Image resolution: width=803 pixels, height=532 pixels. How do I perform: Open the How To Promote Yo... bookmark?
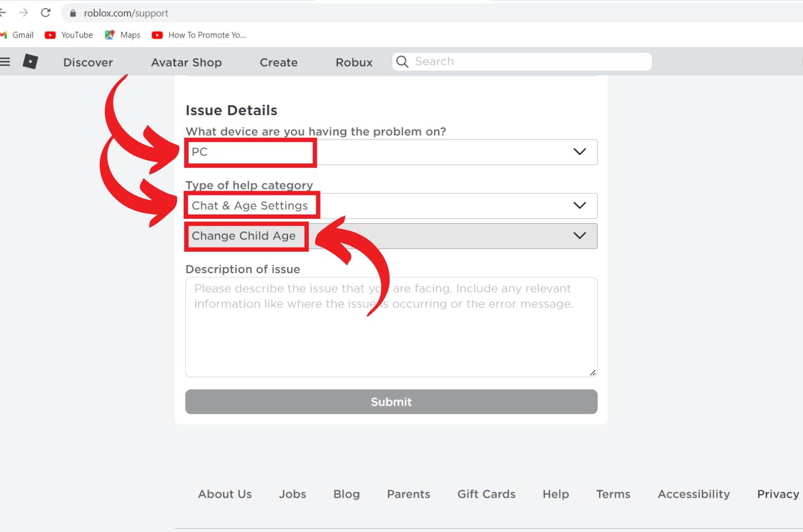[x=199, y=35]
